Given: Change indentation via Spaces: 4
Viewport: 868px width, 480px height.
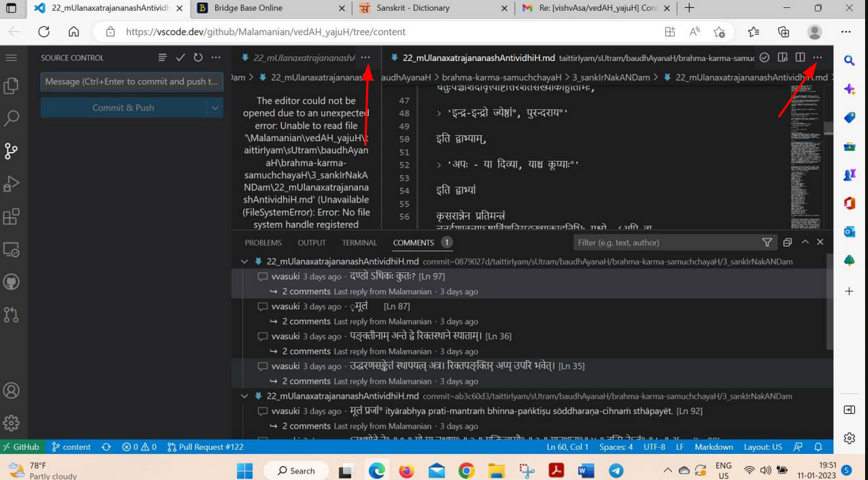Looking at the screenshot, I should (x=615, y=447).
